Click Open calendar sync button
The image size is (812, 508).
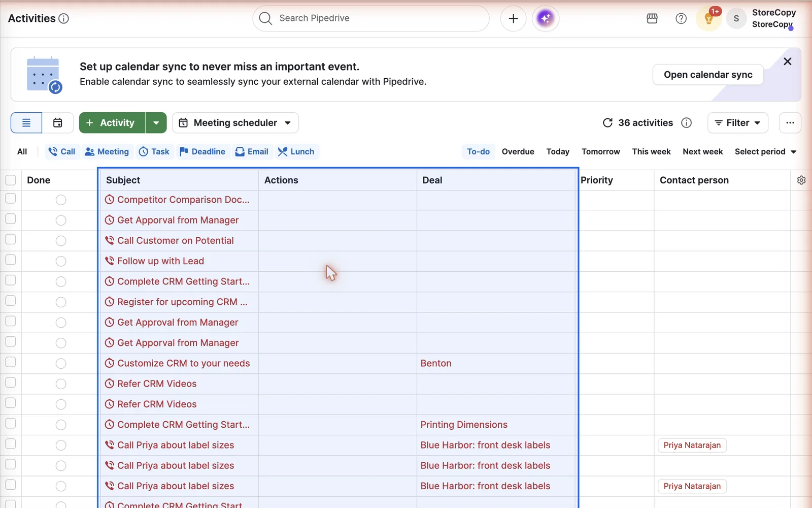pyautogui.click(x=708, y=75)
